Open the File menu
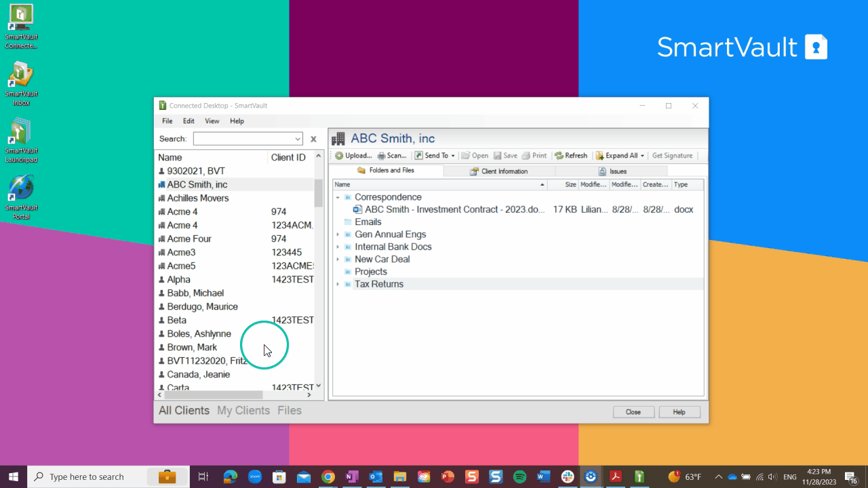The width and height of the screenshot is (868, 488). click(167, 121)
